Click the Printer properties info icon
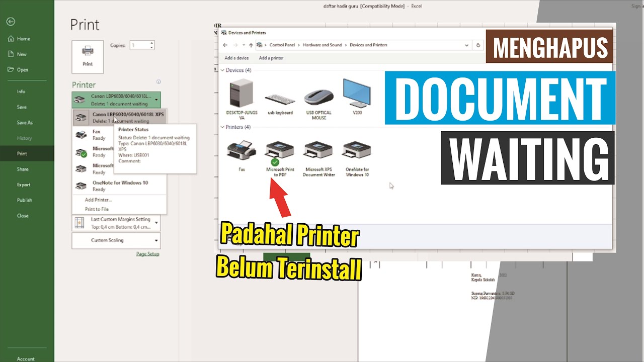 pos(158,81)
